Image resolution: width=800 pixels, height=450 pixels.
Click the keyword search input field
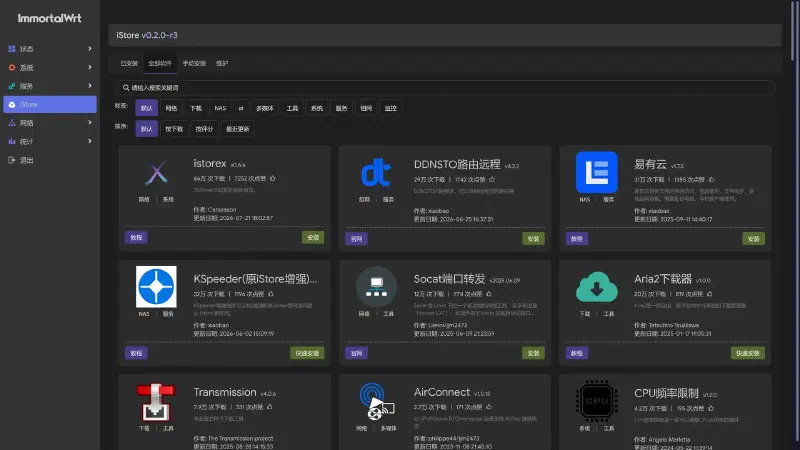tap(445, 88)
